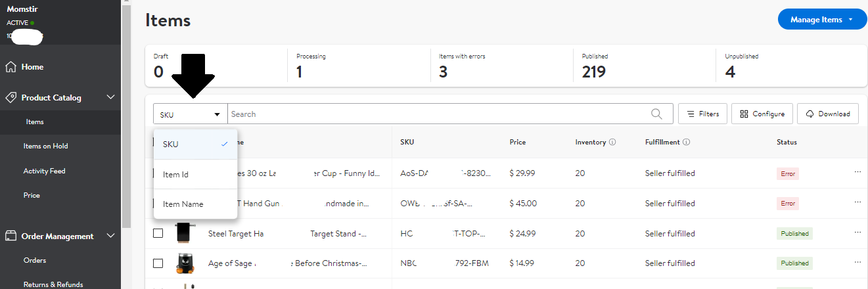Click the Download button
This screenshot has width=868, height=289.
click(x=828, y=114)
